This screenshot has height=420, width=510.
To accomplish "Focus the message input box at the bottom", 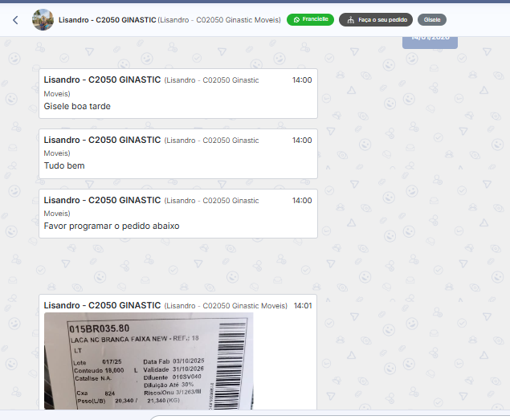I will 328,418.
